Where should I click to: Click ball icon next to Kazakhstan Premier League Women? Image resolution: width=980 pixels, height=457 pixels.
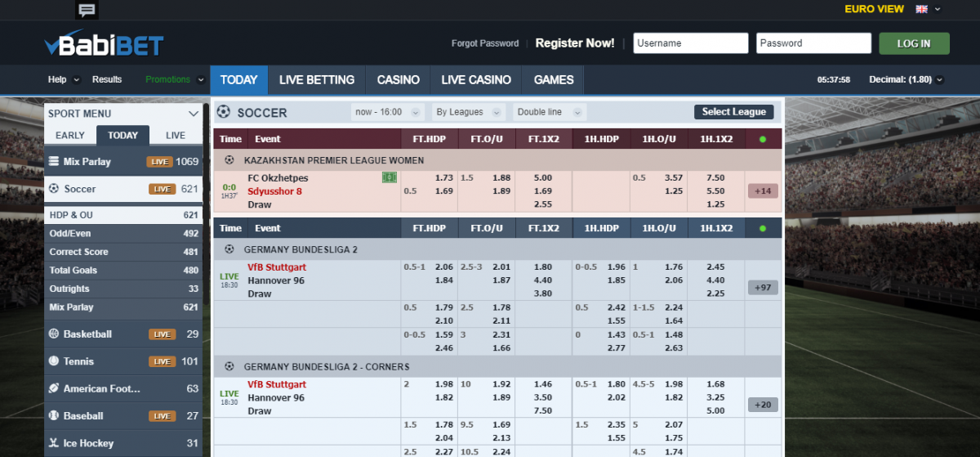click(229, 160)
